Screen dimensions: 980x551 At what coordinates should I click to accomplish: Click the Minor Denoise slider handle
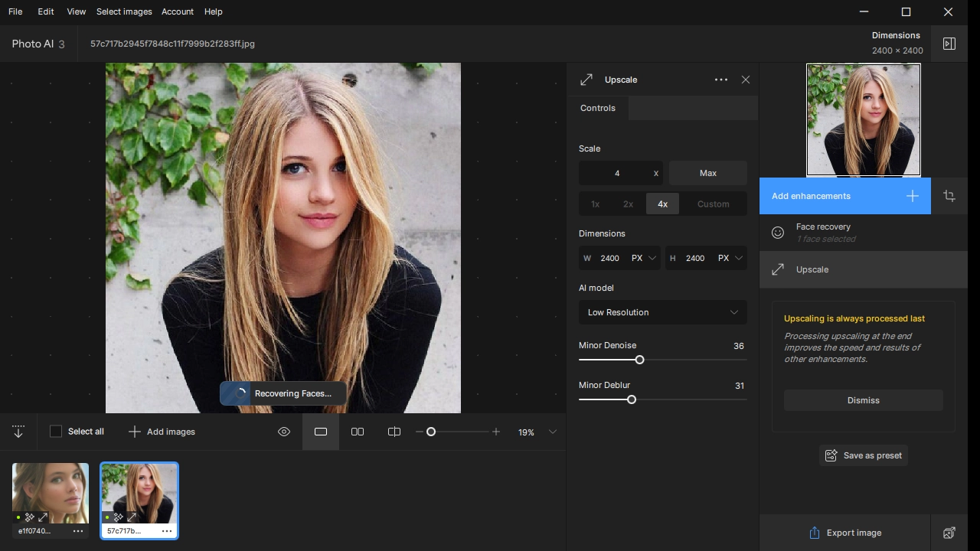[639, 360]
